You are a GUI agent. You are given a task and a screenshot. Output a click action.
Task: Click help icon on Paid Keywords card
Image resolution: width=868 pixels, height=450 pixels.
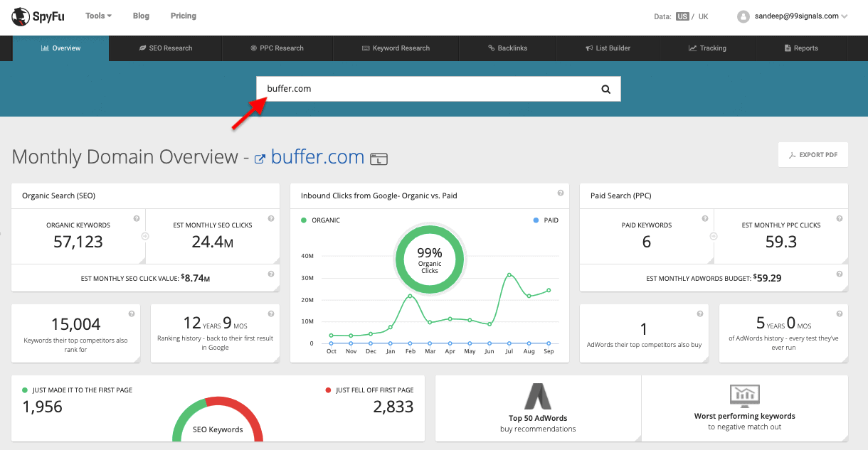(x=704, y=219)
